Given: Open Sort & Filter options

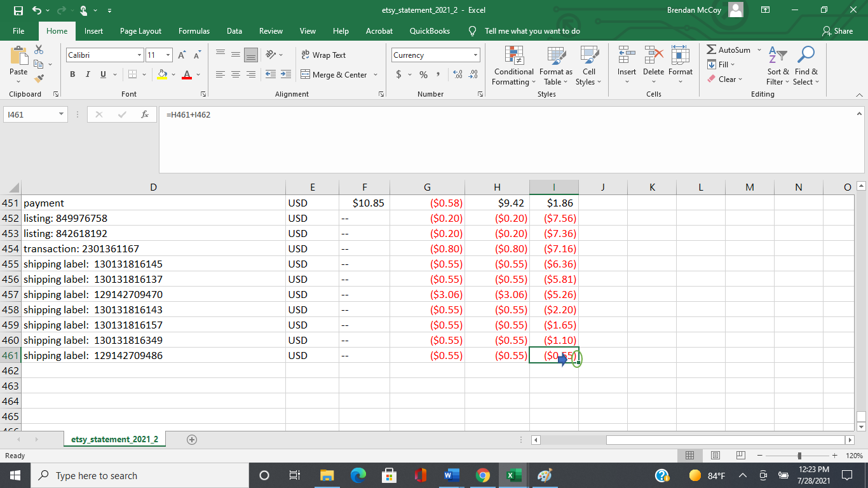Looking at the screenshot, I should tap(778, 65).
